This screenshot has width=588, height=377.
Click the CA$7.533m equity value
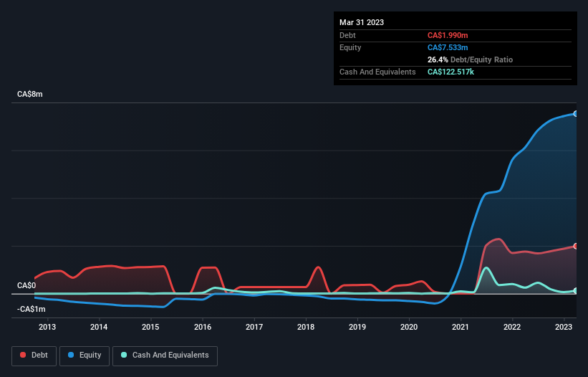click(448, 47)
